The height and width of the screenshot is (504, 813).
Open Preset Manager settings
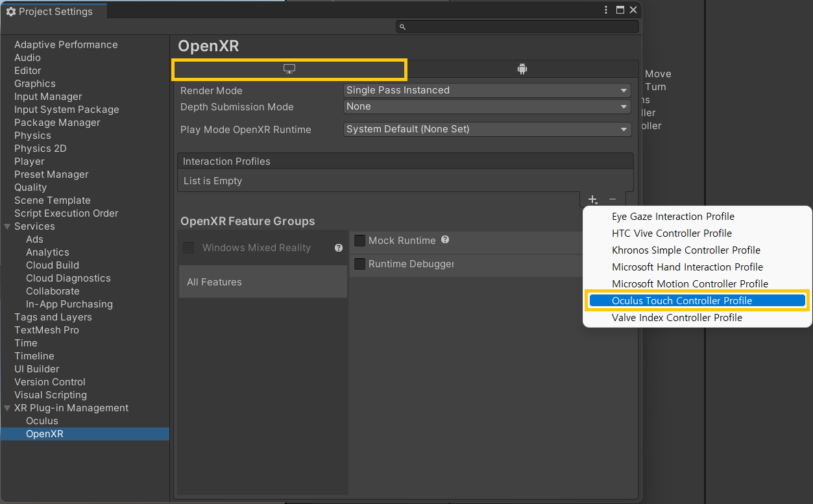[51, 174]
